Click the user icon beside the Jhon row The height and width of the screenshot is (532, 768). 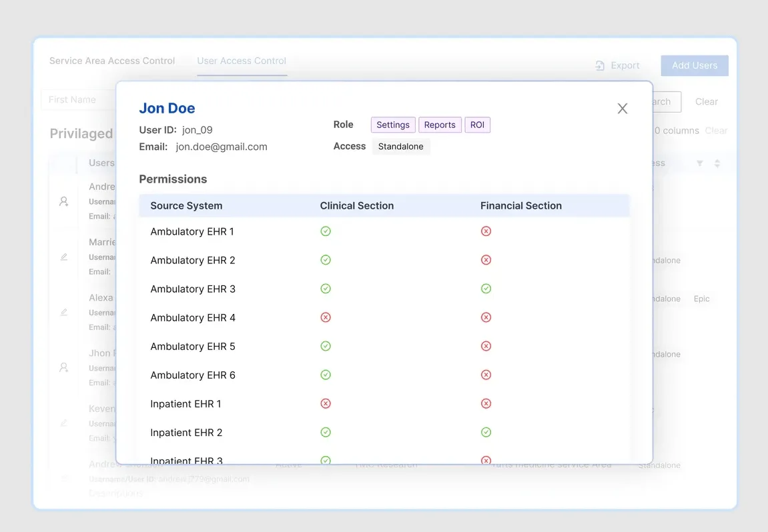point(64,367)
